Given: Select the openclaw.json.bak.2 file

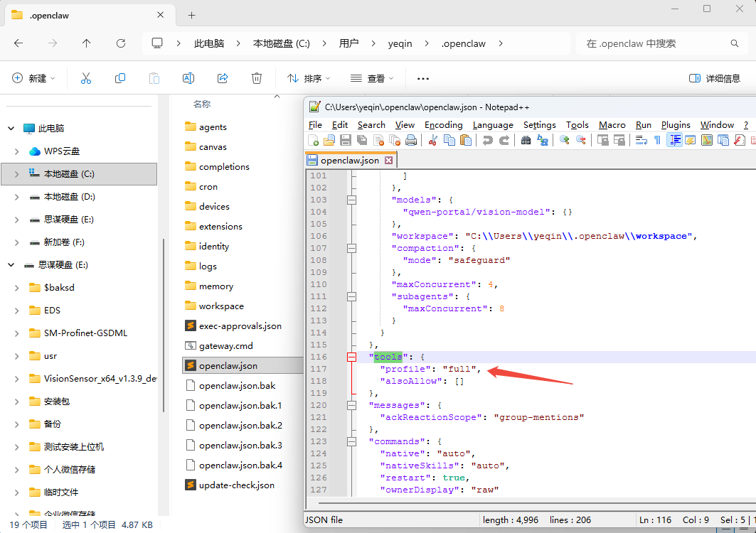Looking at the screenshot, I should 240,426.
